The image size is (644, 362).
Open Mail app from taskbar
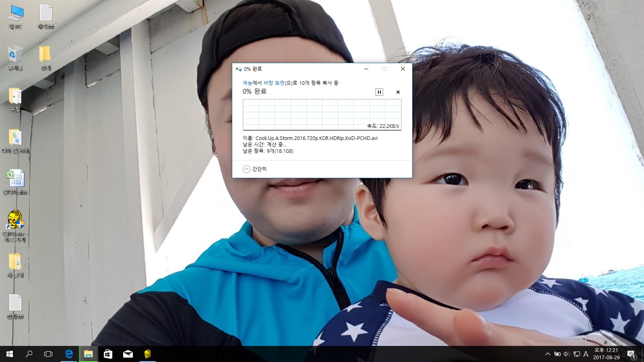pos(128,354)
